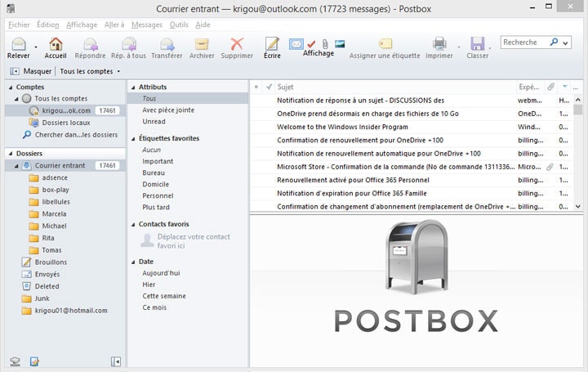Open the adsence folder
588x372 pixels.
[x=55, y=177]
